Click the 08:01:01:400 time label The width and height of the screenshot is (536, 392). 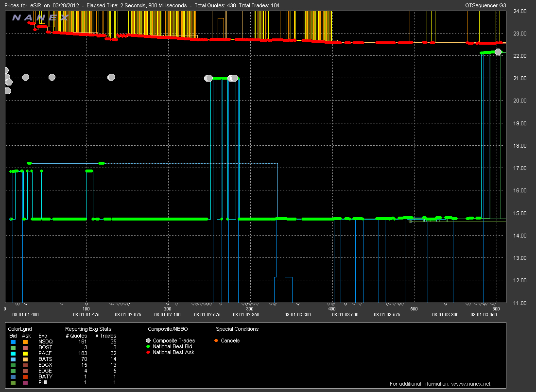tap(26, 314)
